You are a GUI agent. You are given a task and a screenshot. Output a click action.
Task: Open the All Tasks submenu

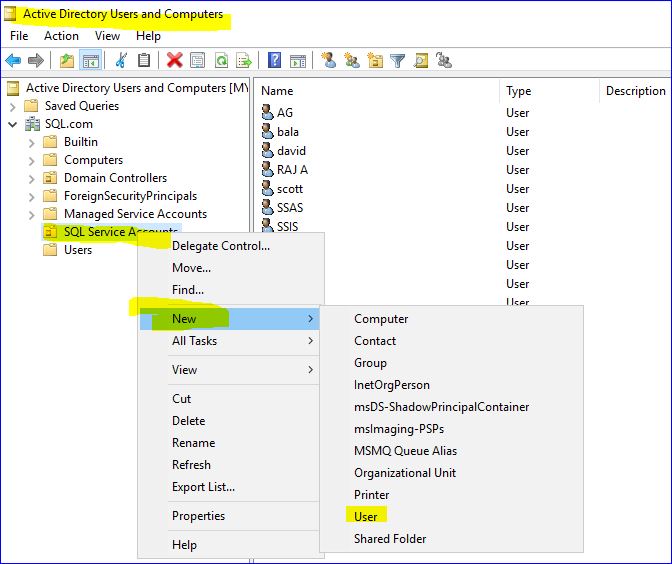194,341
